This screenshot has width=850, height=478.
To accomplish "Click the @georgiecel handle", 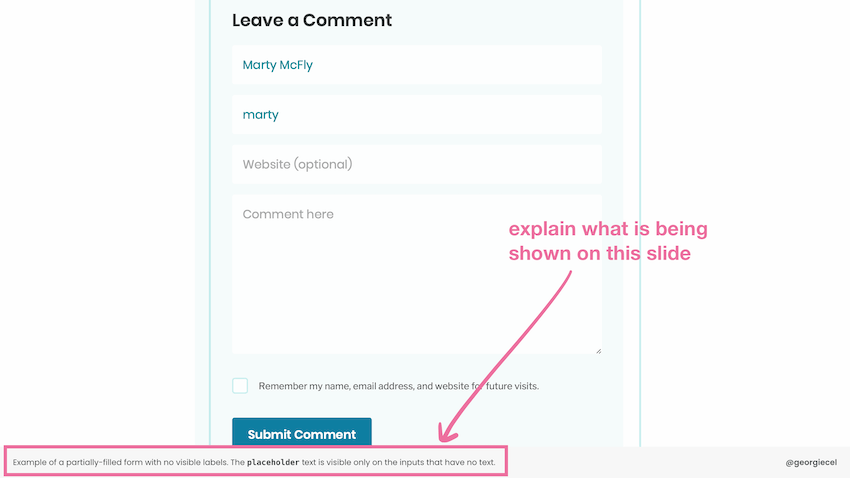I will (811, 462).
